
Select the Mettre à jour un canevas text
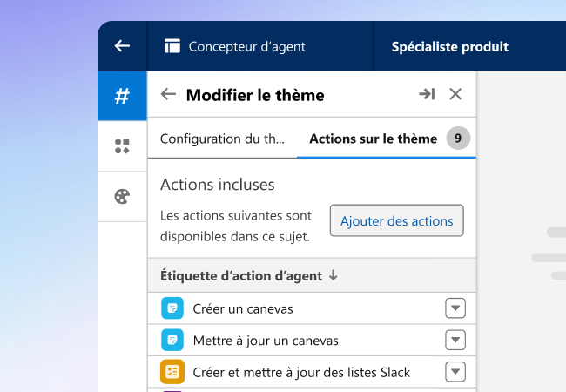pos(266,341)
